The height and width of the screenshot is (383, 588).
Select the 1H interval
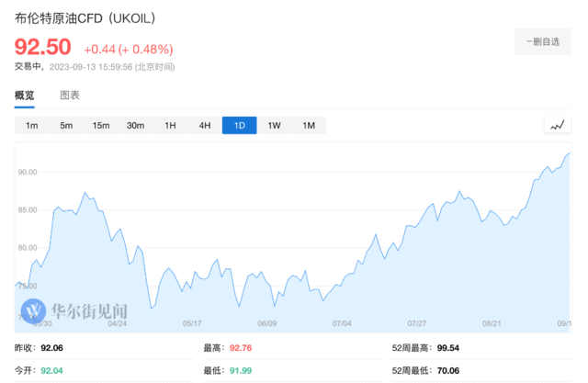coord(170,125)
